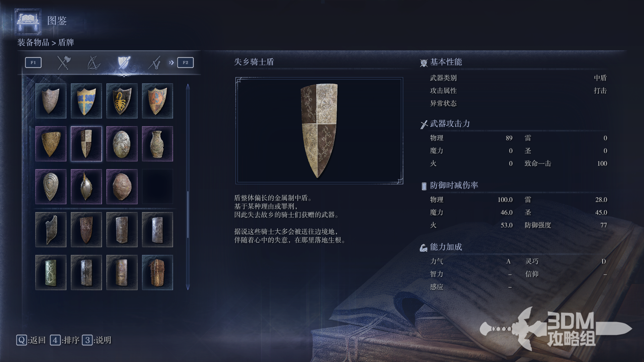
Task: Click the F1 previous category key
Action: 33,62
